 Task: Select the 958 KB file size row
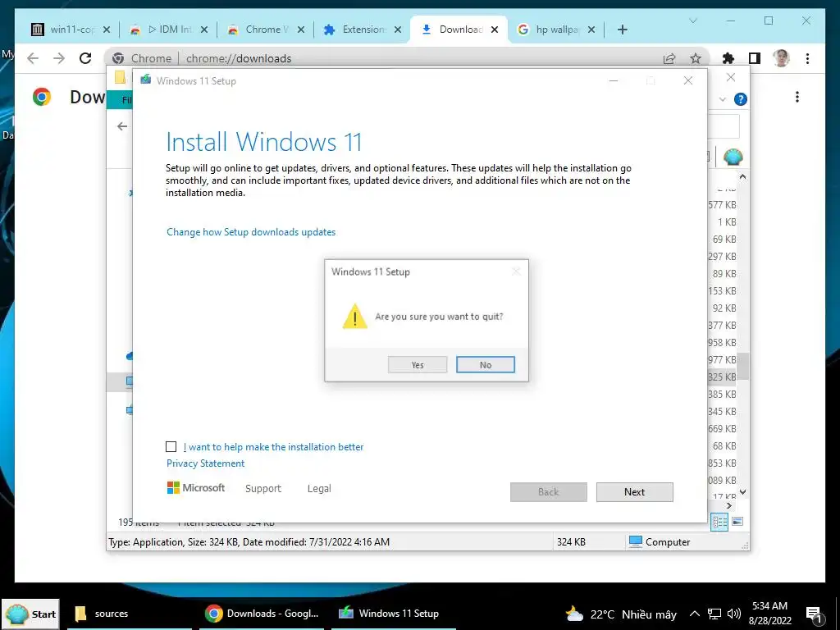coord(722,342)
